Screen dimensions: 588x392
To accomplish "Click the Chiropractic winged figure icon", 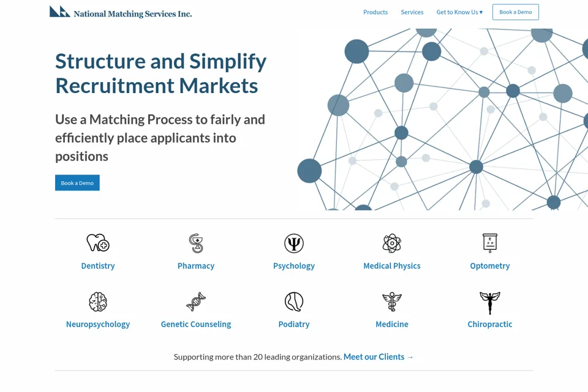I will 490,303.
